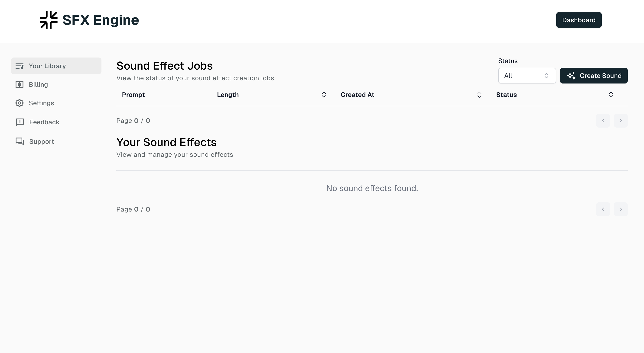Image resolution: width=644 pixels, height=353 pixels.
Task: Go to next page of jobs table
Action: (x=621, y=121)
